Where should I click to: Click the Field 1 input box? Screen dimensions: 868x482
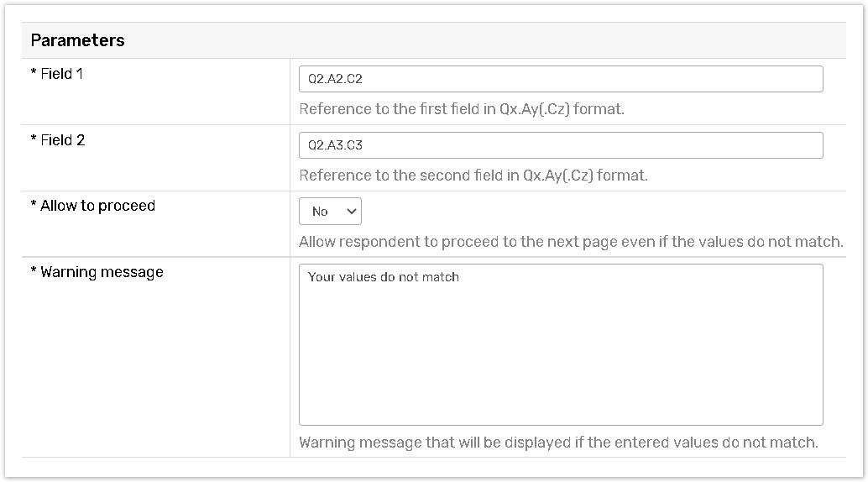pos(561,79)
